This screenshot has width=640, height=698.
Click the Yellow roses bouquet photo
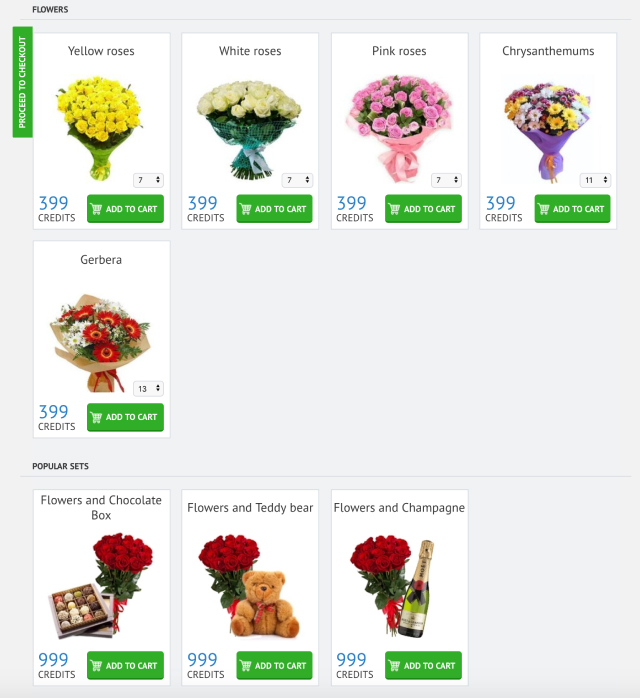click(x=100, y=128)
